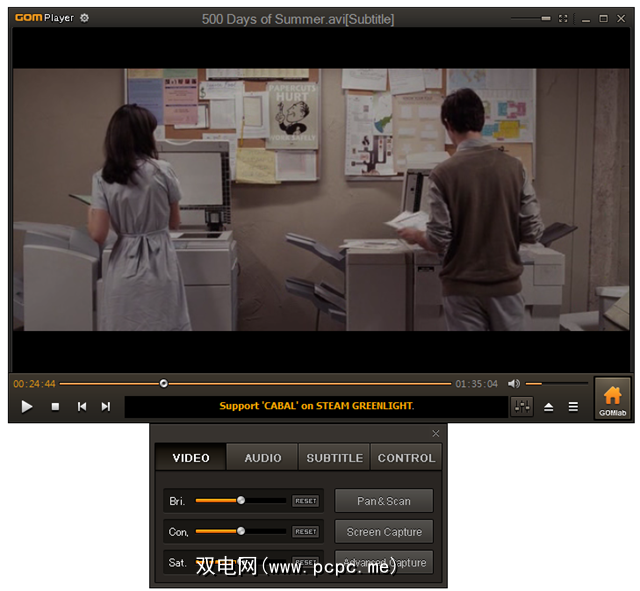This screenshot has width=640, height=591.
Task: Open control panel equalizer icon
Action: (x=522, y=407)
